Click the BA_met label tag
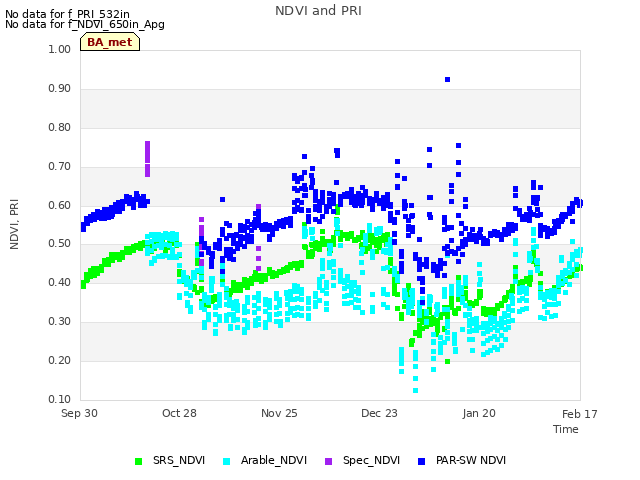 pyautogui.click(x=110, y=42)
